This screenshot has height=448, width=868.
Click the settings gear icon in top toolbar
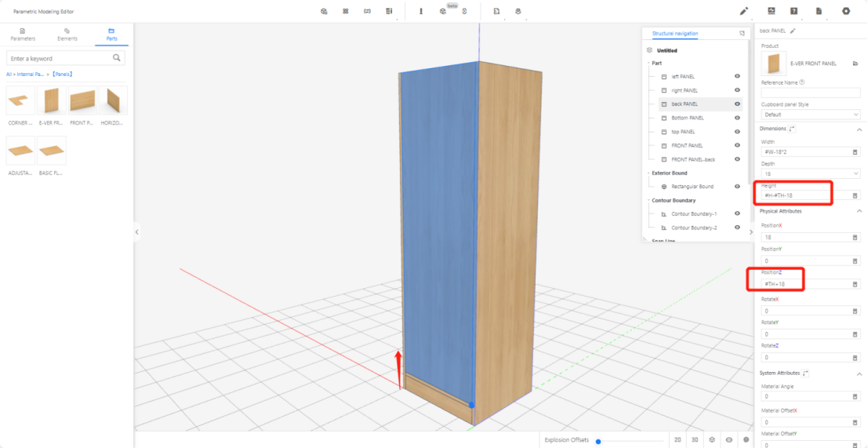846,11
